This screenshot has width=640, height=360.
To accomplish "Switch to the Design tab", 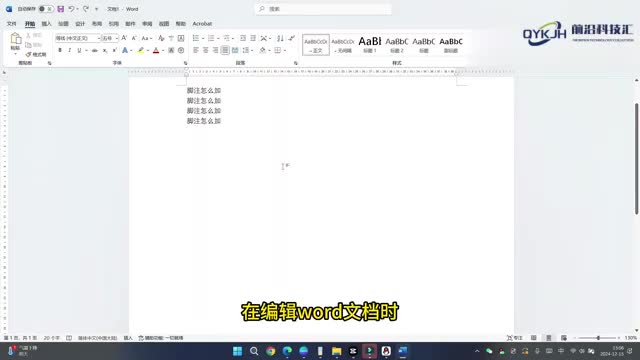I will pos(80,24).
